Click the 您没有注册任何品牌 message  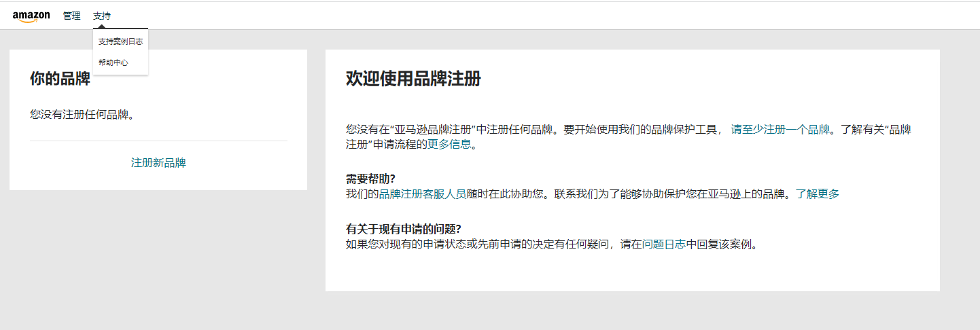[x=82, y=114]
